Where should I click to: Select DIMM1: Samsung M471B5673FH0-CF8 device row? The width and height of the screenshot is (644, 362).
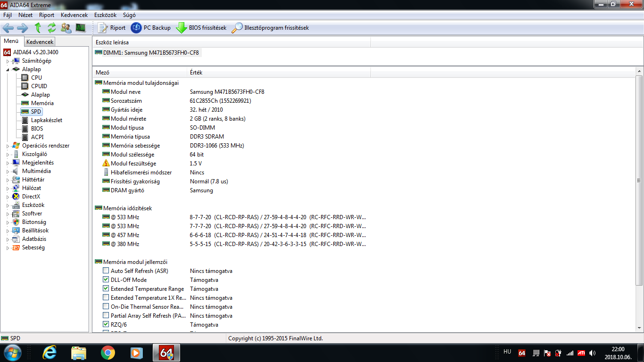[147, 53]
